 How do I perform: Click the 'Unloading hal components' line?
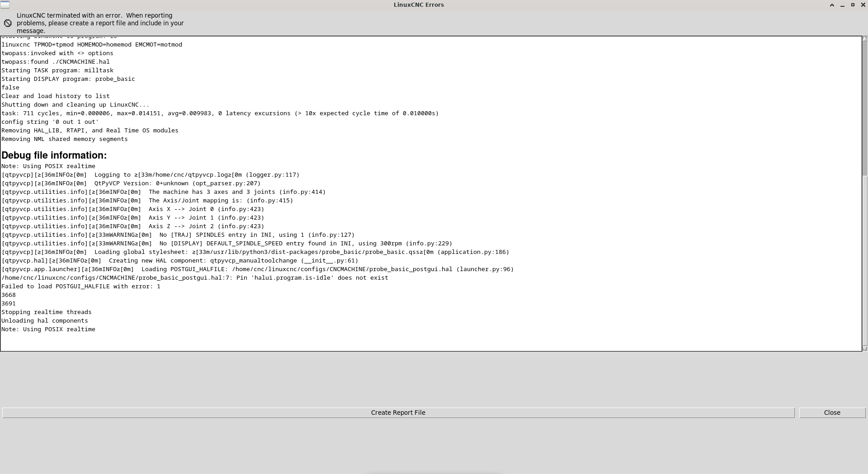(x=45, y=321)
